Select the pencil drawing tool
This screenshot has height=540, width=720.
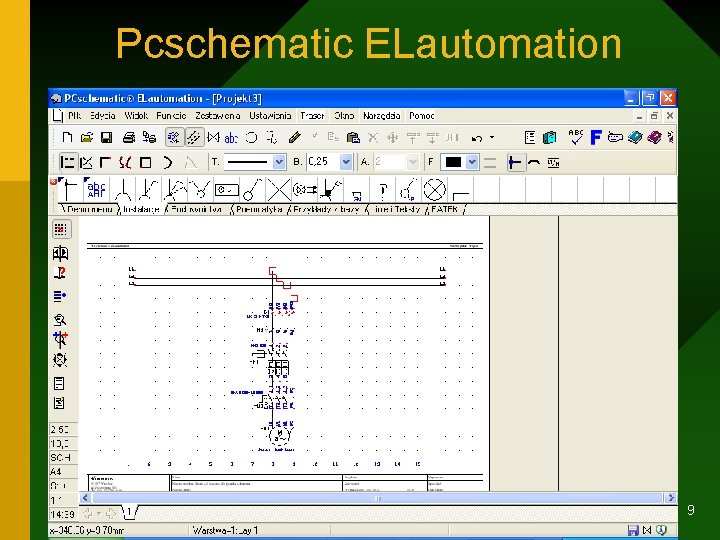295,137
